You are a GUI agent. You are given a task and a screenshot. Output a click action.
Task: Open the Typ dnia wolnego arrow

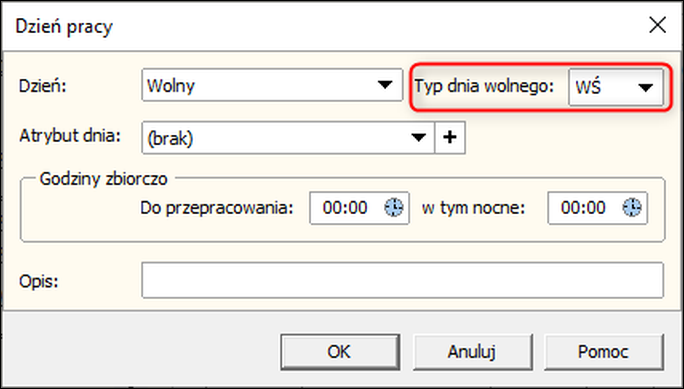pos(645,88)
